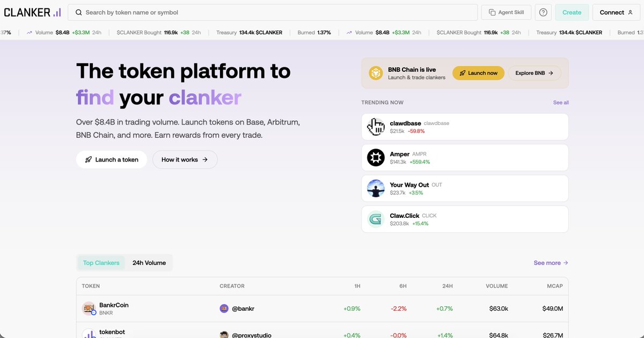The width and height of the screenshot is (644, 338).
Task: Open the help question-mark icon
Action: [x=541, y=12]
